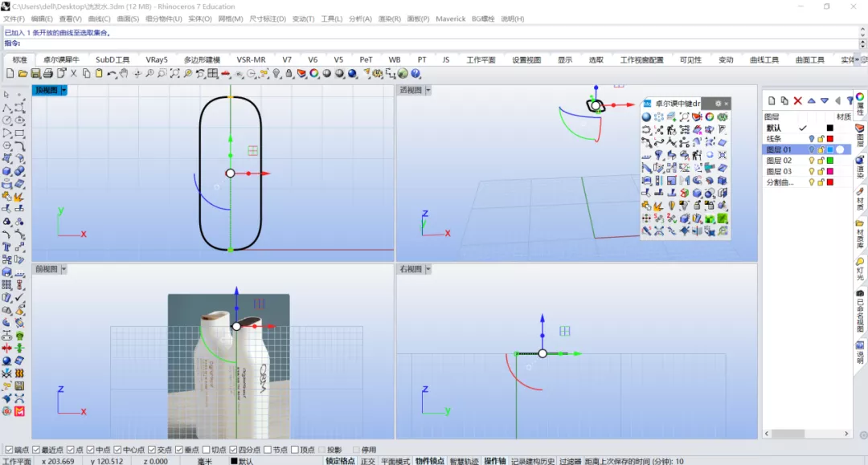Toggle the 最近点 (Near) osnap checkbox
Screen dimensions: 868x465
pyautogui.click(x=36, y=450)
